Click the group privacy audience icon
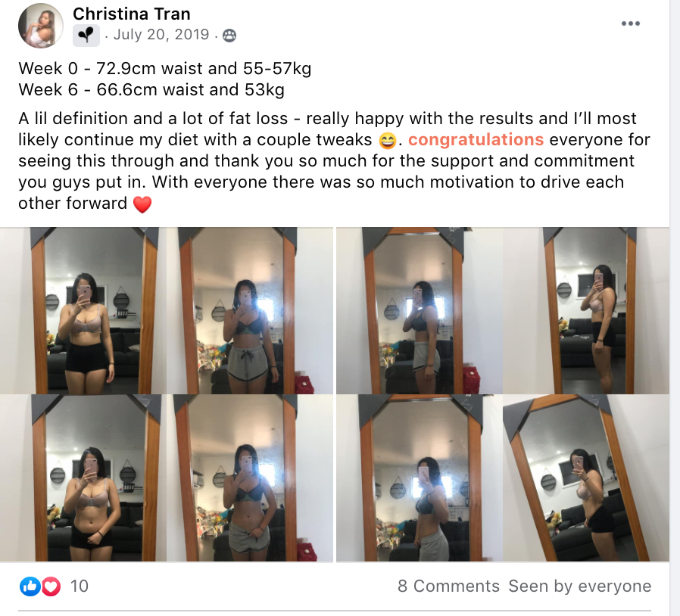This screenshot has height=616, width=680. [229, 35]
